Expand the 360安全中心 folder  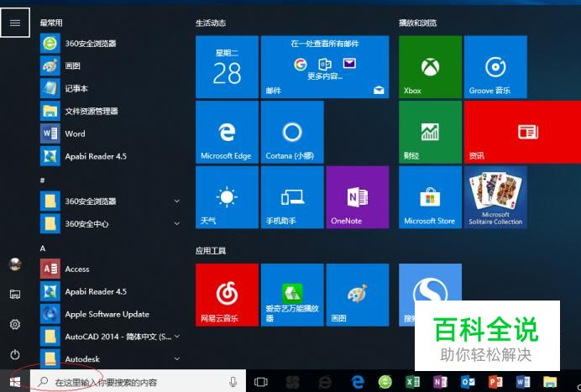coord(111,224)
